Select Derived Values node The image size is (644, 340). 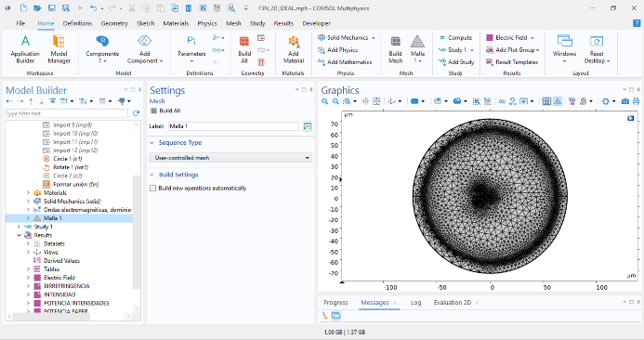61,261
